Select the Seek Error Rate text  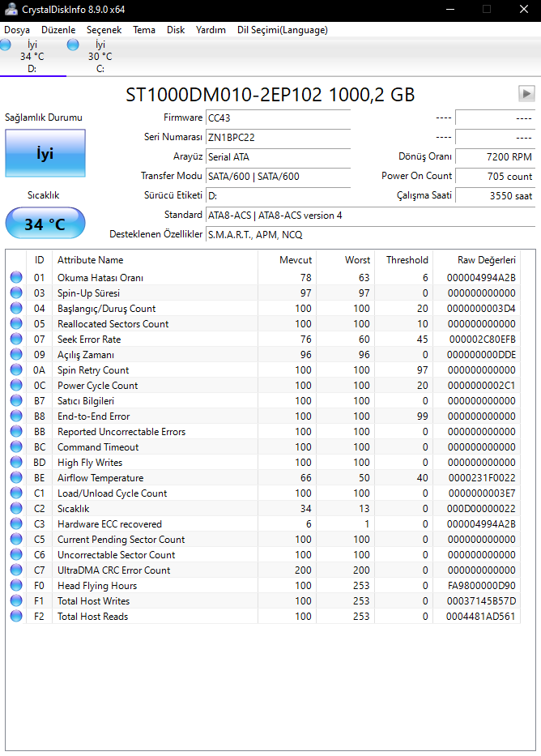[89, 340]
